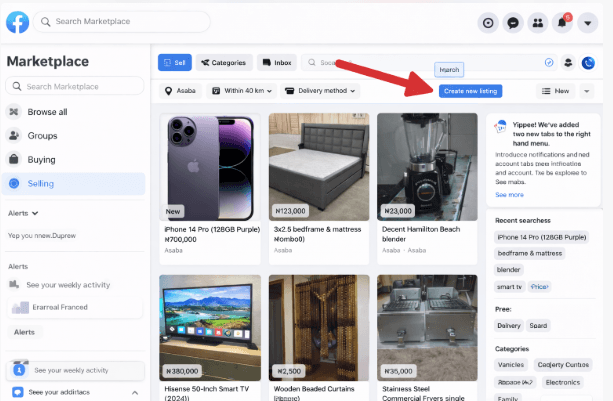Viewport: 613px width, 401px height.
Task: Select Groups in sidebar
Action: tap(42, 136)
